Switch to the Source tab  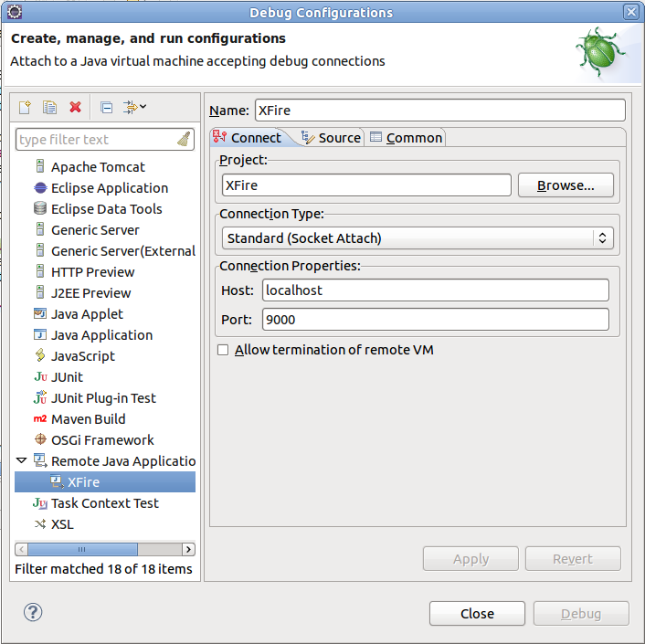(x=331, y=138)
